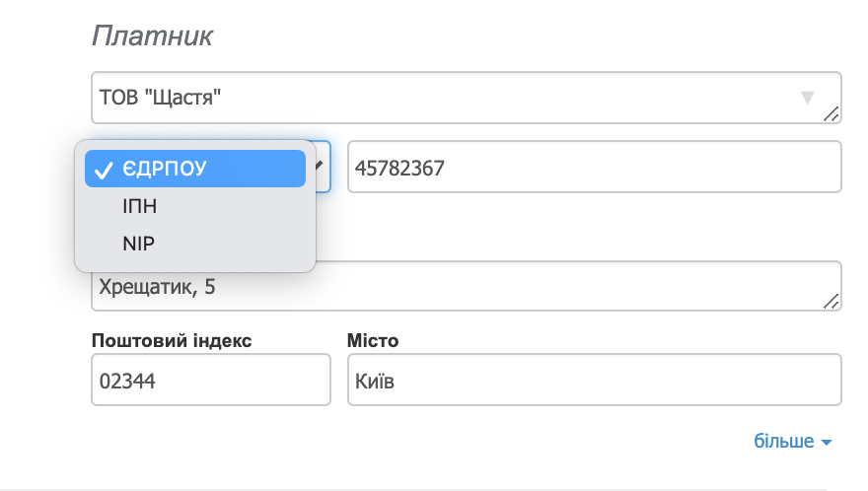This screenshot has height=491, width=868.
Task: Open the payer name dropdown triangle
Action: point(808,98)
